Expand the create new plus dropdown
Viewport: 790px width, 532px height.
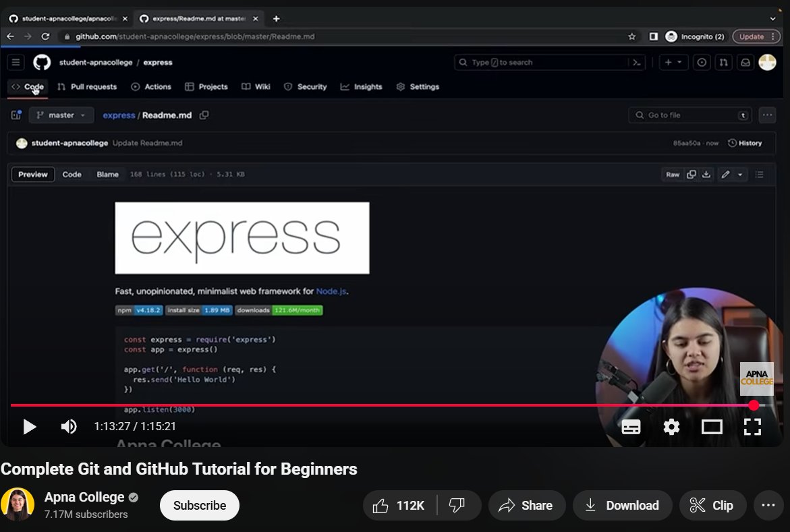[673, 63]
